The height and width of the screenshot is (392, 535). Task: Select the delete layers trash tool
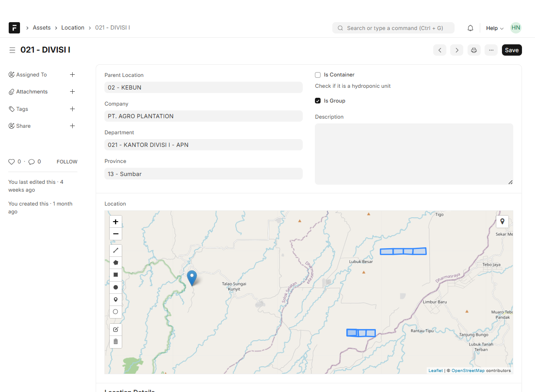pyautogui.click(x=116, y=341)
